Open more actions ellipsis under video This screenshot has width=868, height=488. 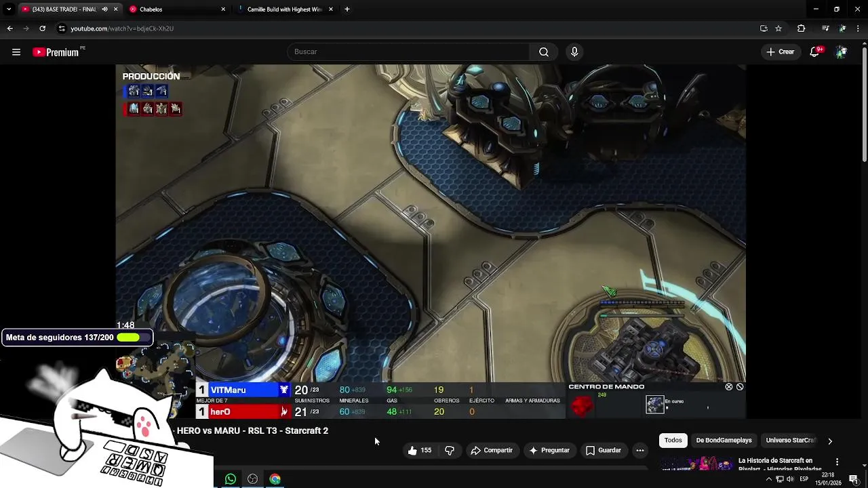coord(639,450)
